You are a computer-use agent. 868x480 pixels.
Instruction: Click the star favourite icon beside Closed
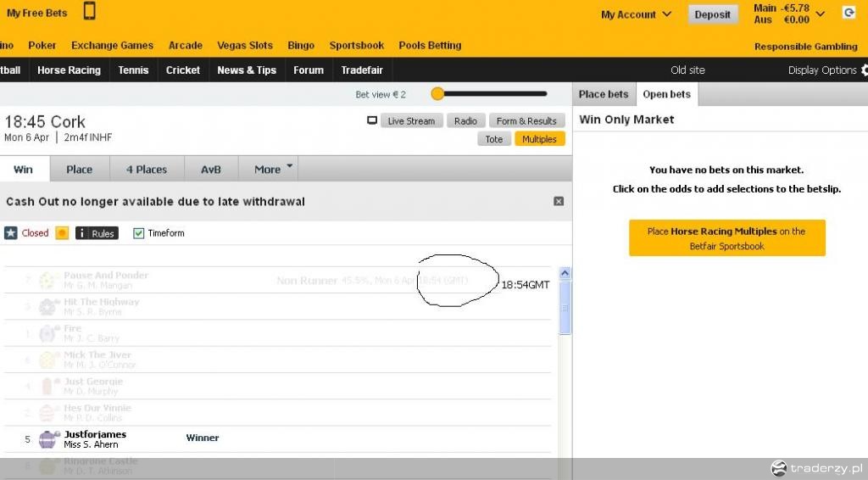pyautogui.click(x=11, y=233)
